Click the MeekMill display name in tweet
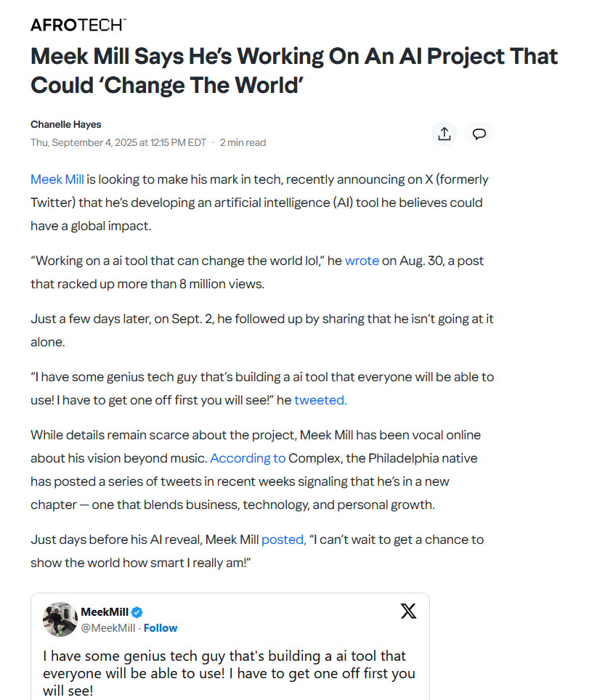This screenshot has width=589, height=700. coord(105,612)
